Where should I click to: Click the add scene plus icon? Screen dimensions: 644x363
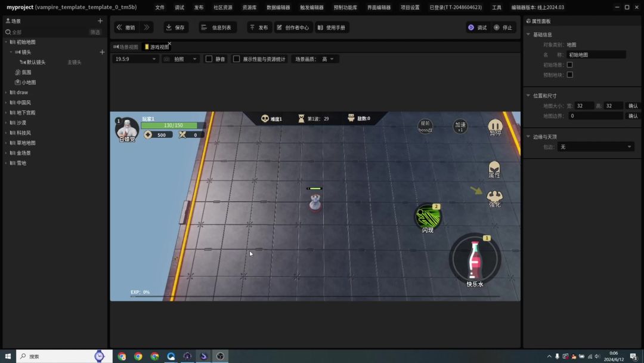100,21
